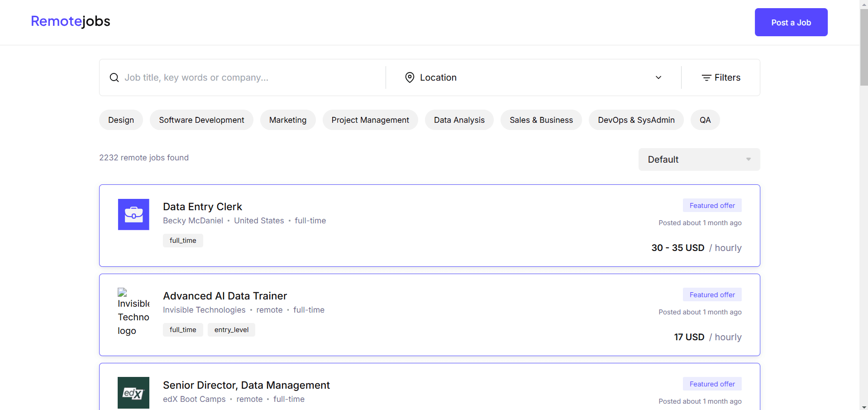Click the edX company logo
This screenshot has width=868, height=410.
coord(134,393)
